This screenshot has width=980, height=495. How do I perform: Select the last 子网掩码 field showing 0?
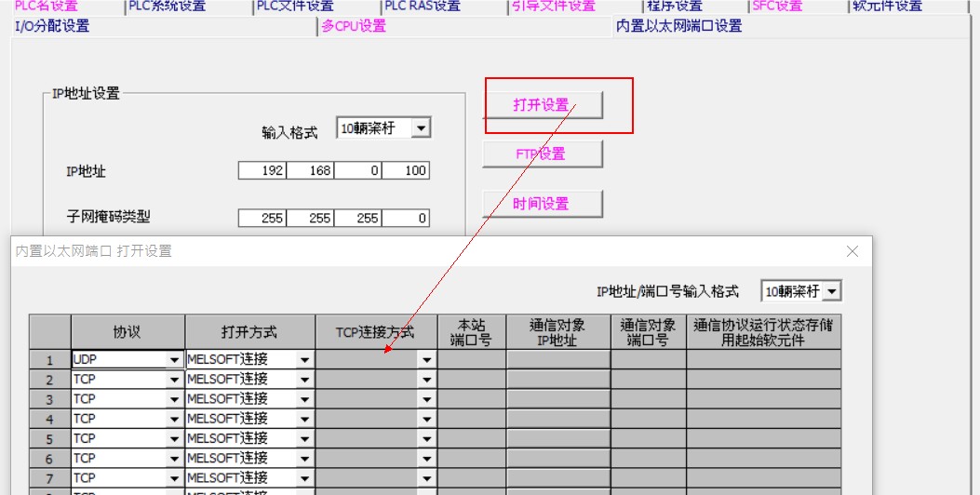click(x=406, y=219)
